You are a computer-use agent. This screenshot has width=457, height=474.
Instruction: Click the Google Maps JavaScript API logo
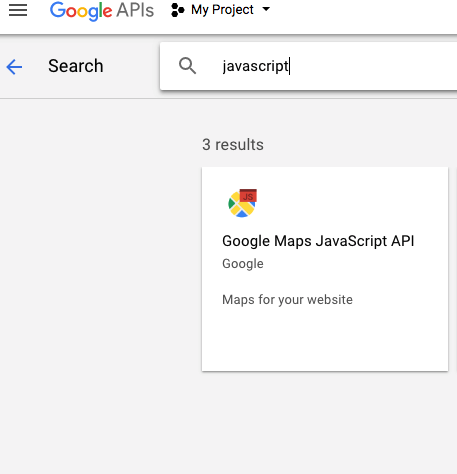[242, 203]
